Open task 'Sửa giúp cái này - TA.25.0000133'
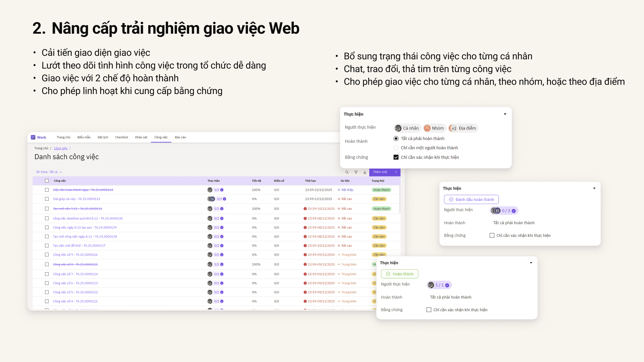 pos(76,199)
